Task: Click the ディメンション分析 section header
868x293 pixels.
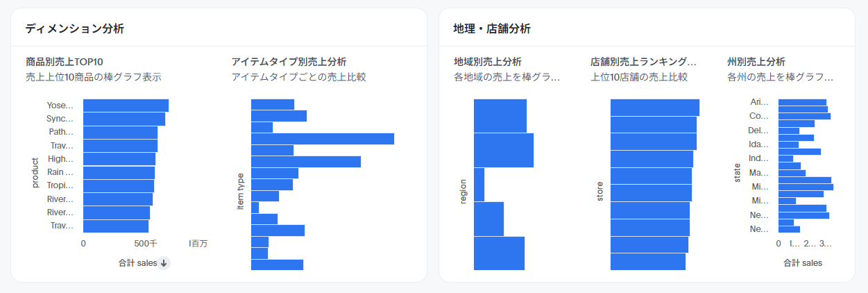Action: [x=75, y=28]
